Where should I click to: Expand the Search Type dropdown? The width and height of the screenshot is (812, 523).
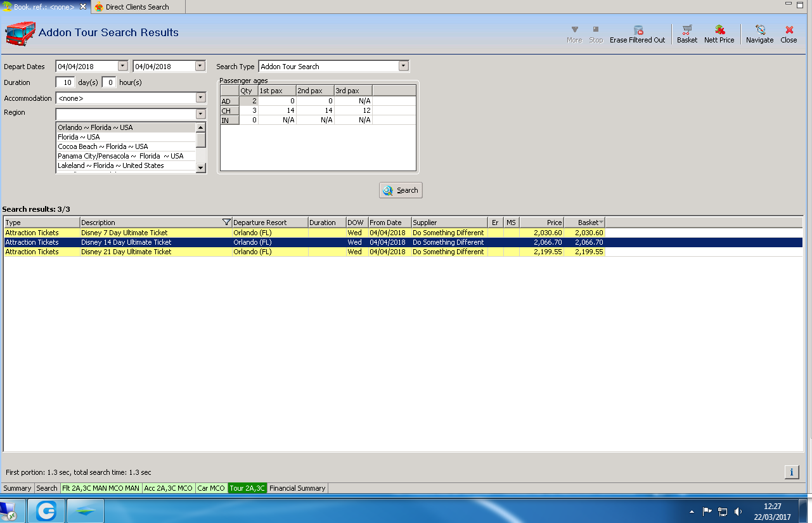404,66
